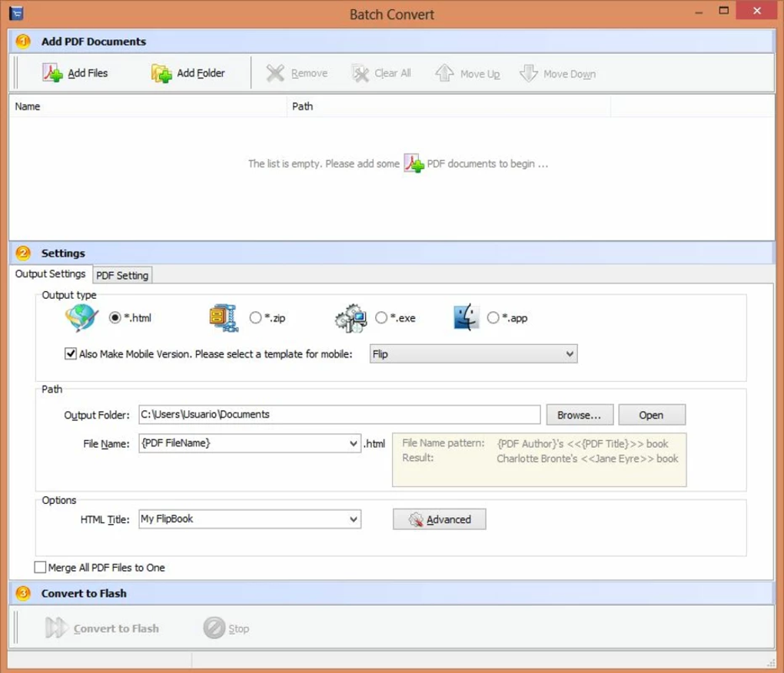Click the Move Up arrow icon
The height and width of the screenshot is (673, 784).
click(444, 73)
